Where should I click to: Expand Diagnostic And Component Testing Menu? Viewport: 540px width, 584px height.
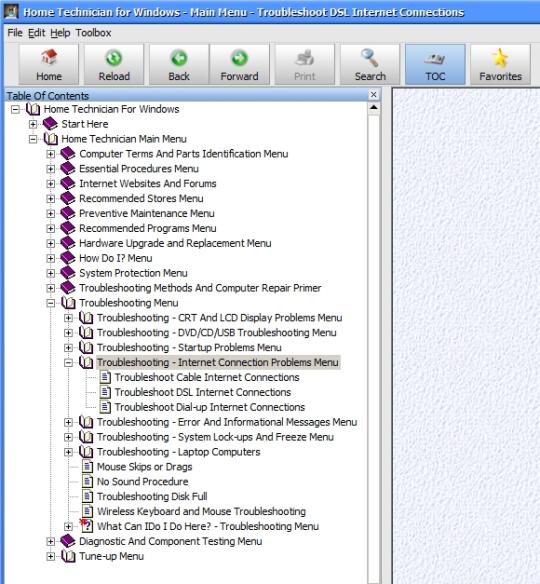coord(51,541)
